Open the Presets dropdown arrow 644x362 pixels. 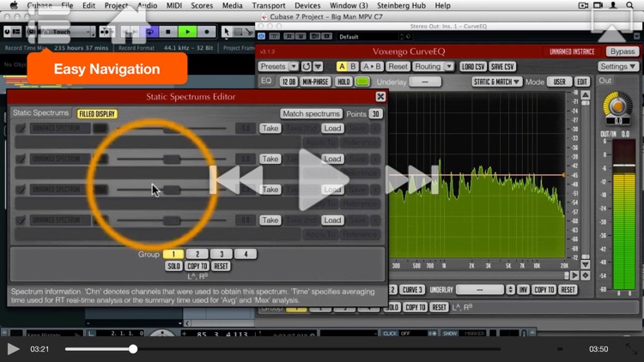[294, 67]
